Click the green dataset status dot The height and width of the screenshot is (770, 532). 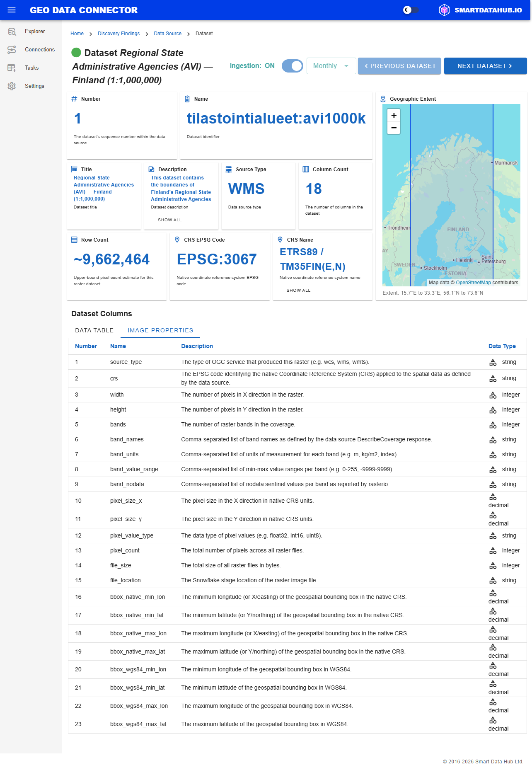pos(76,52)
